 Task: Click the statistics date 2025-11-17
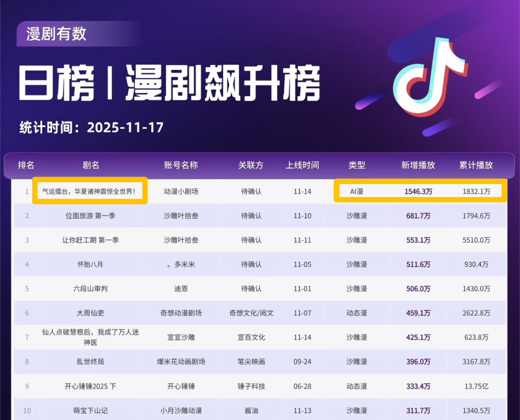coord(125,128)
